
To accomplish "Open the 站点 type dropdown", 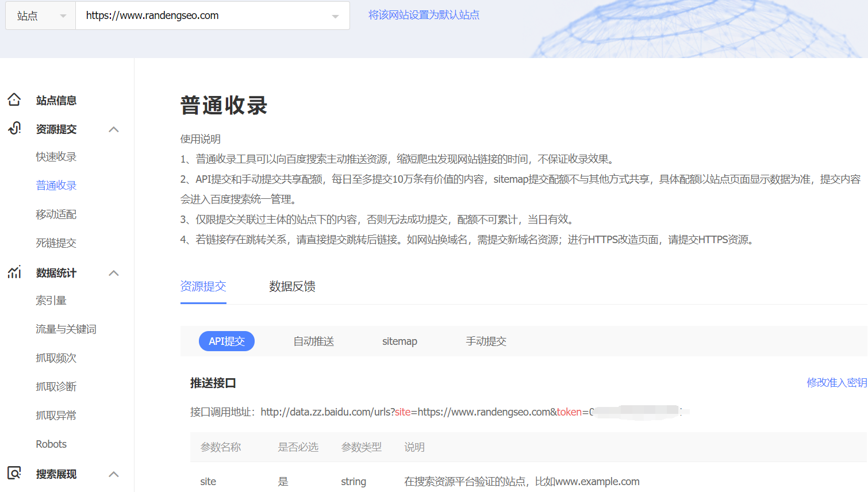I will tap(41, 16).
